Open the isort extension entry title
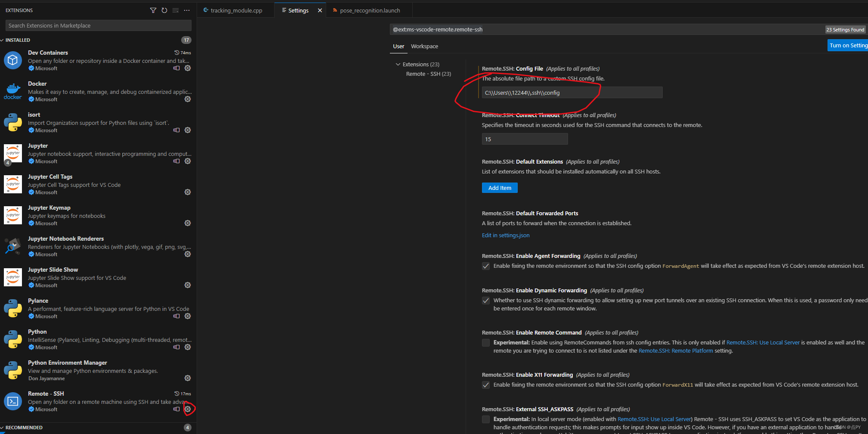The width and height of the screenshot is (868, 434). pos(34,115)
